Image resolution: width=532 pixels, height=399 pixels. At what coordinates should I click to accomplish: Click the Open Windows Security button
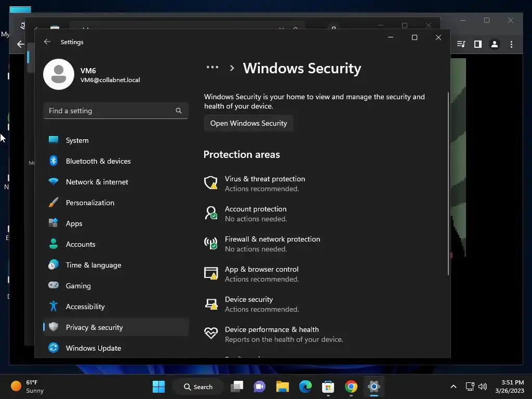[x=249, y=123]
